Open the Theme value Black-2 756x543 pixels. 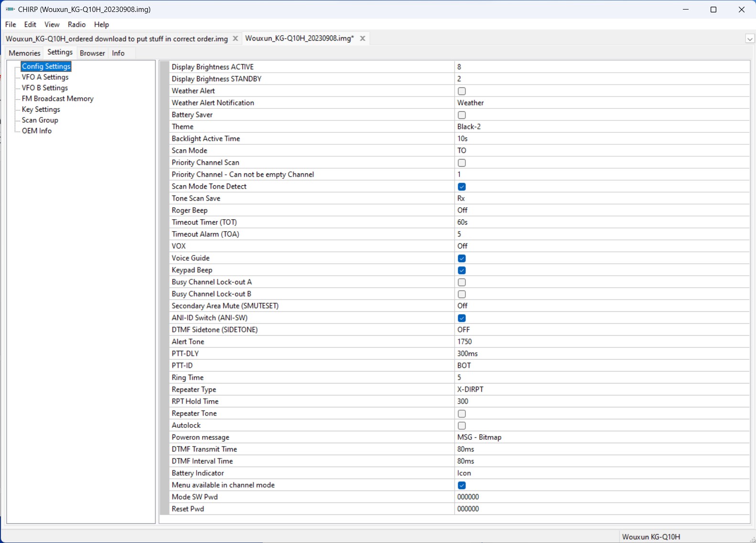pos(602,127)
